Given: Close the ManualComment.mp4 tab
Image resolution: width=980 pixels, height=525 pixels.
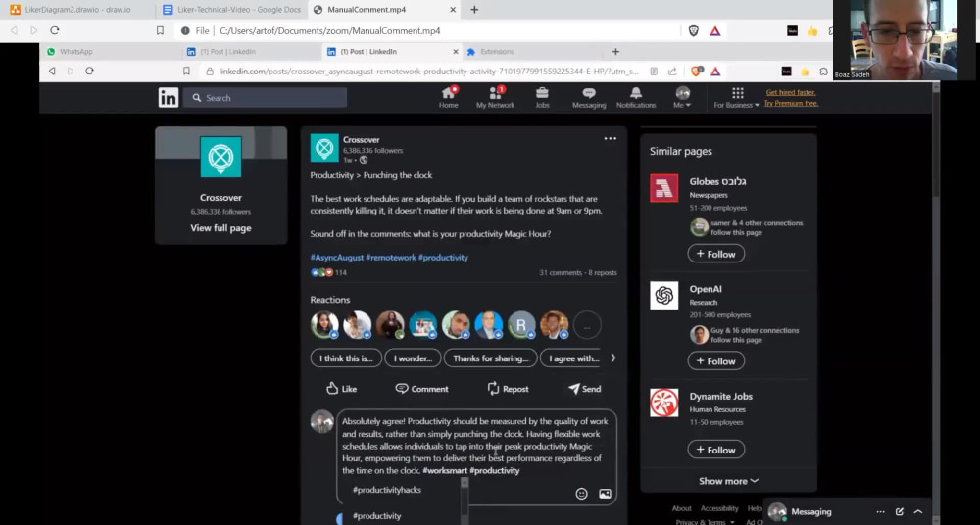Looking at the screenshot, I should [453, 10].
